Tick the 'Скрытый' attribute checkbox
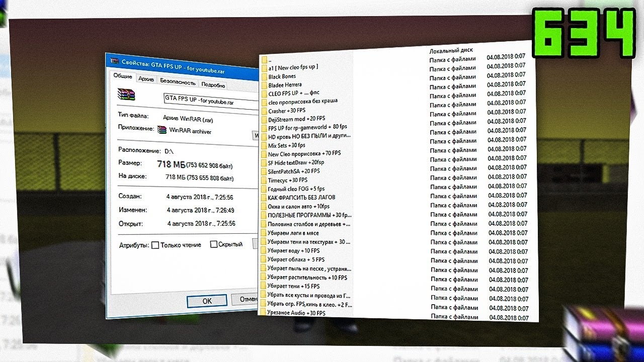The width and height of the screenshot is (644, 362). 214,244
